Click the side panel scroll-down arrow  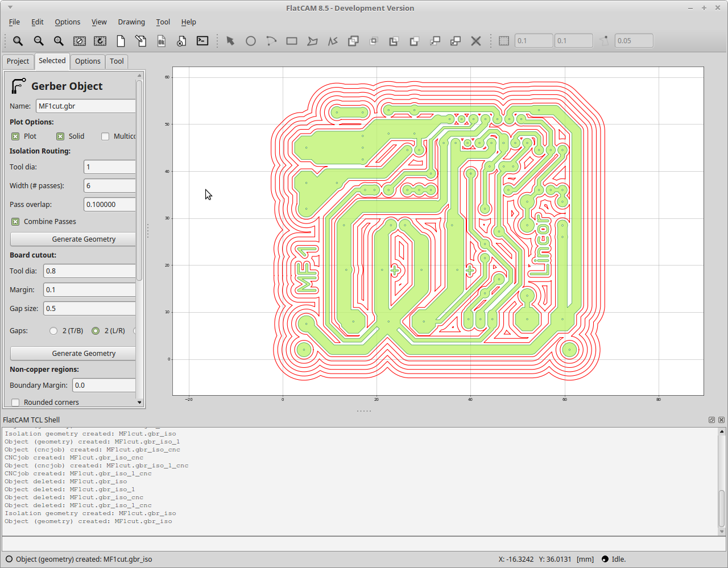coord(139,402)
